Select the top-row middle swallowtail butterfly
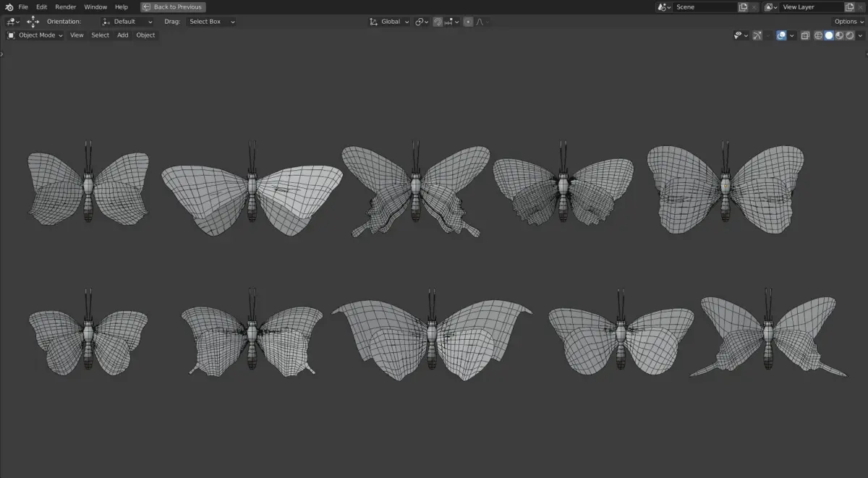 416,187
